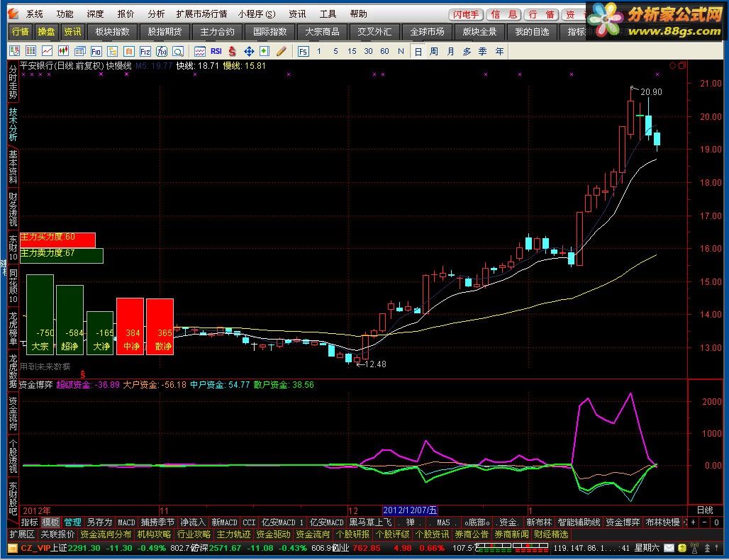The image size is (729, 560).
Task: Select the 5-minute period
Action: point(335,51)
